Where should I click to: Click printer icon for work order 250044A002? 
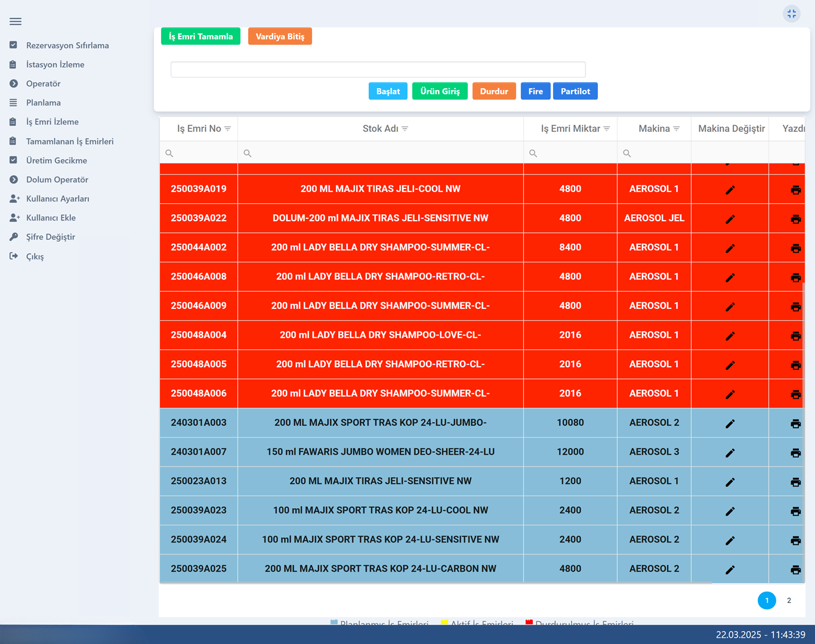coord(795,248)
